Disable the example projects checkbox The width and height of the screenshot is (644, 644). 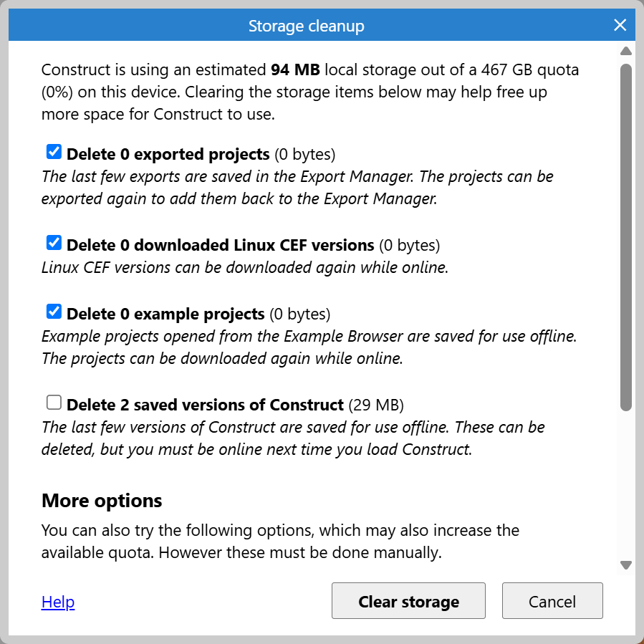(54, 312)
